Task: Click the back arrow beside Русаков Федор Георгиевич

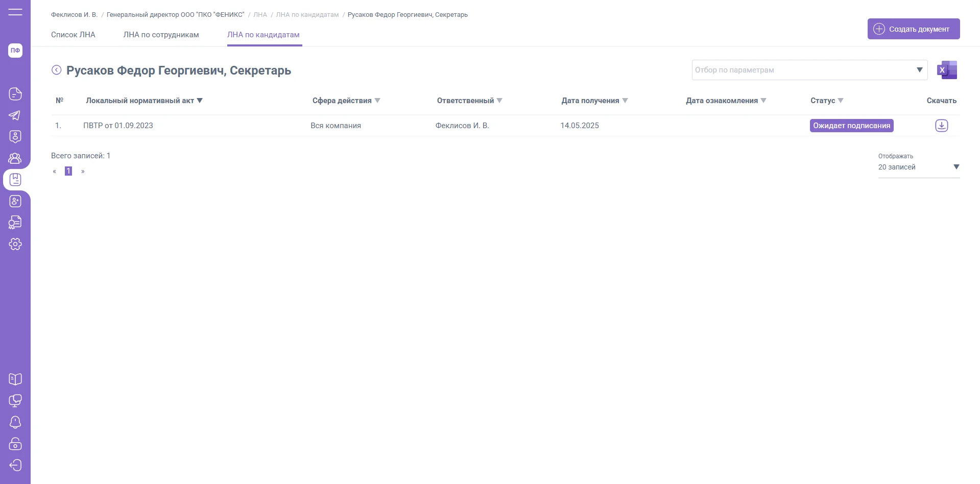Action: (57, 70)
